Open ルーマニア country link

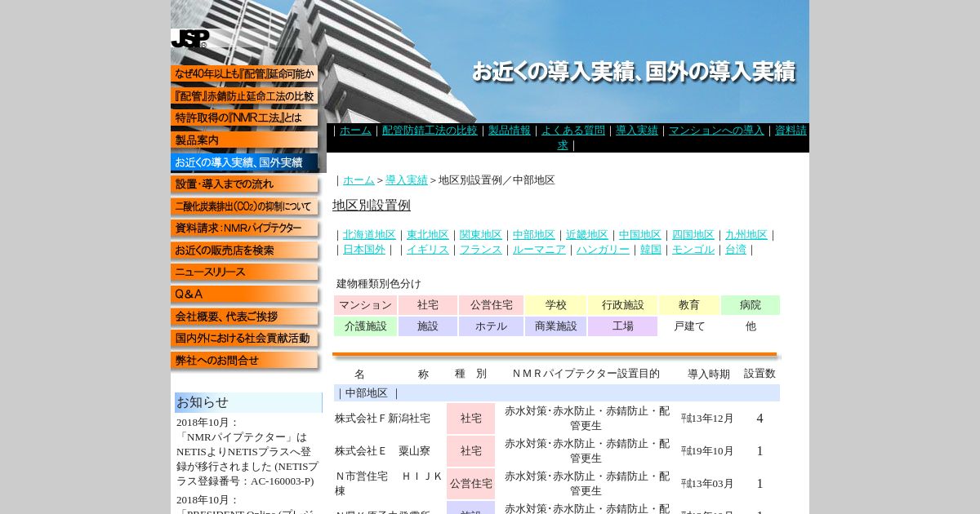pos(539,250)
